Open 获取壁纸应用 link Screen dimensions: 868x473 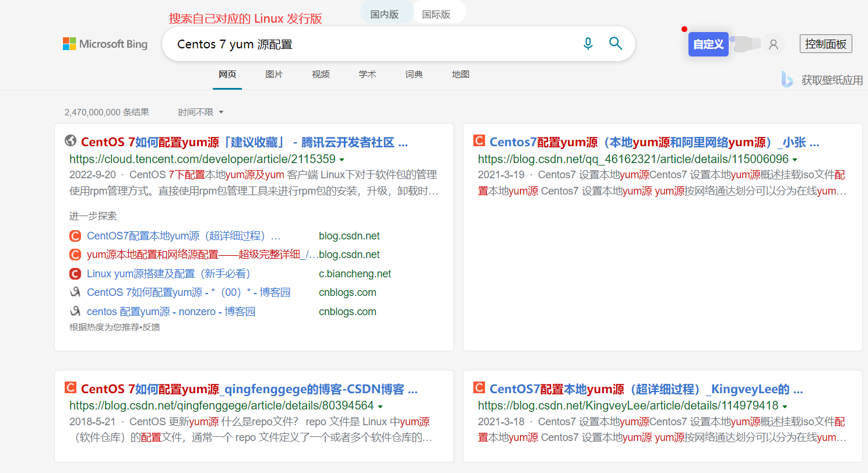pyautogui.click(x=832, y=80)
